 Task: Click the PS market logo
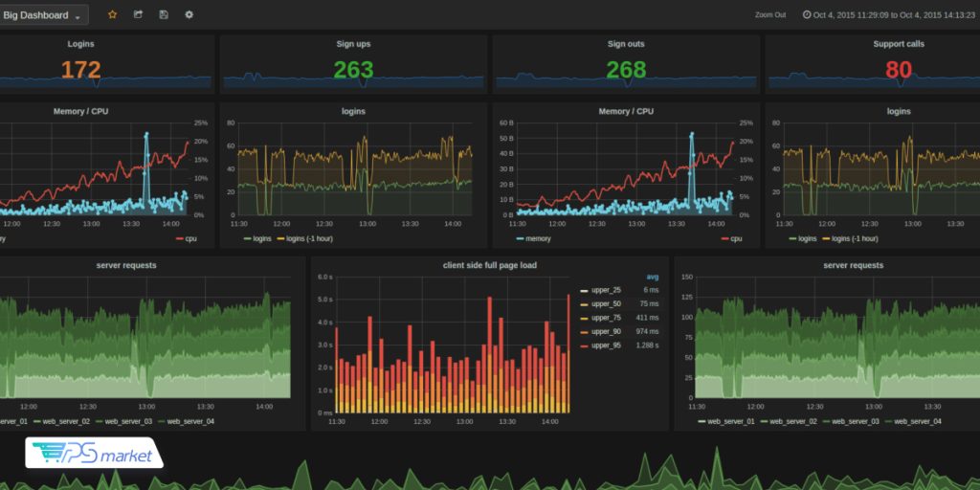[93, 455]
